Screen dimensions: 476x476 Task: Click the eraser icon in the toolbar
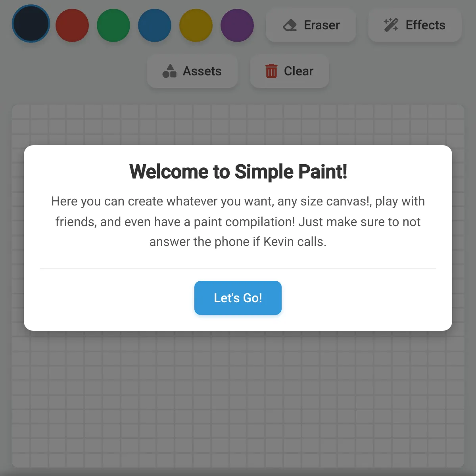click(x=290, y=25)
